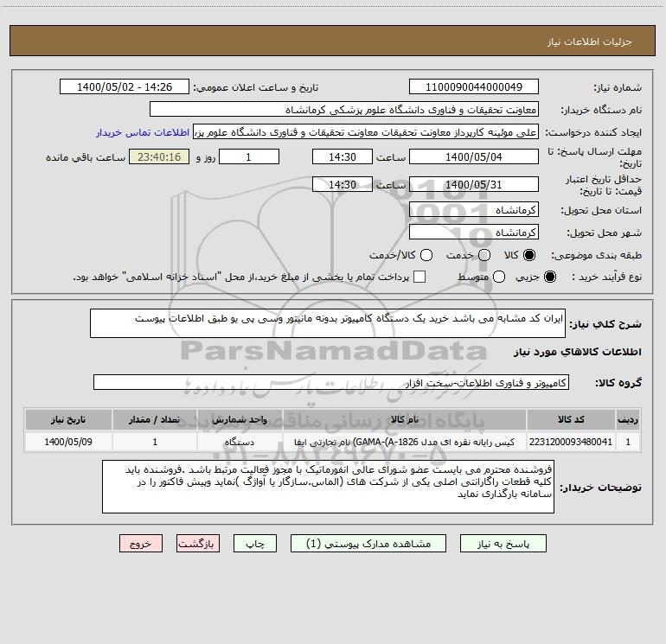Click the general need description text box
Viewport: 666px width, 644px height.
click(x=328, y=323)
